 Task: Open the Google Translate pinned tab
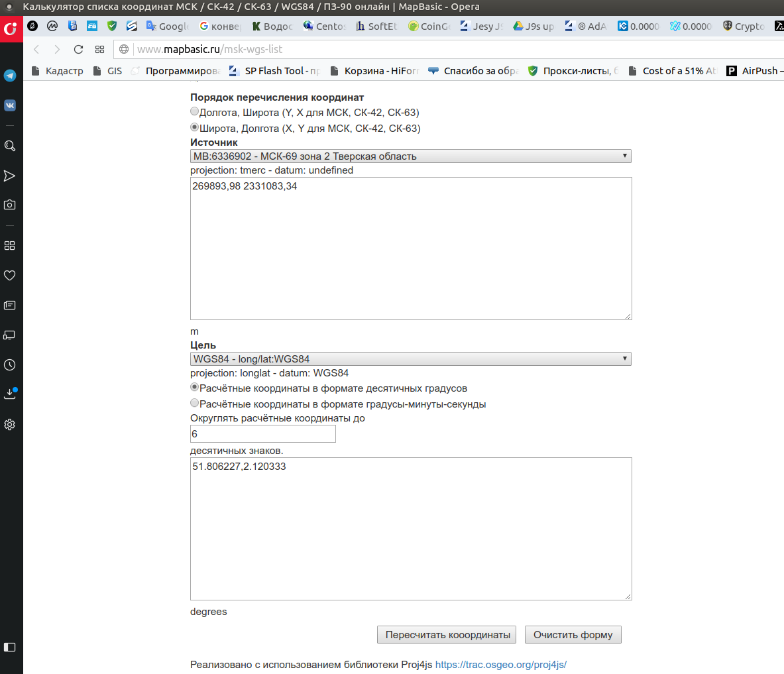[x=168, y=26]
